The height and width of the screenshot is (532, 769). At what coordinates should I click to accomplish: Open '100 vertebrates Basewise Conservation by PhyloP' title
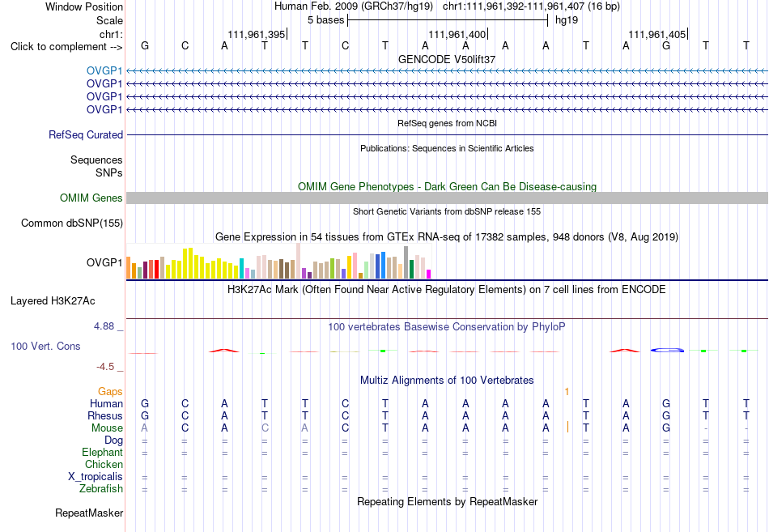coord(447,327)
